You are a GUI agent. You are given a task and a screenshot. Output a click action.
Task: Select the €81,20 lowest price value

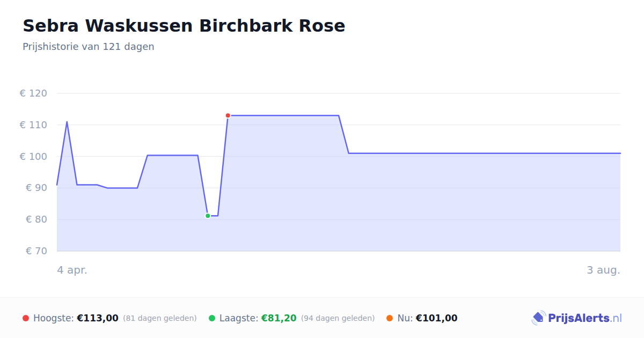[x=279, y=318]
